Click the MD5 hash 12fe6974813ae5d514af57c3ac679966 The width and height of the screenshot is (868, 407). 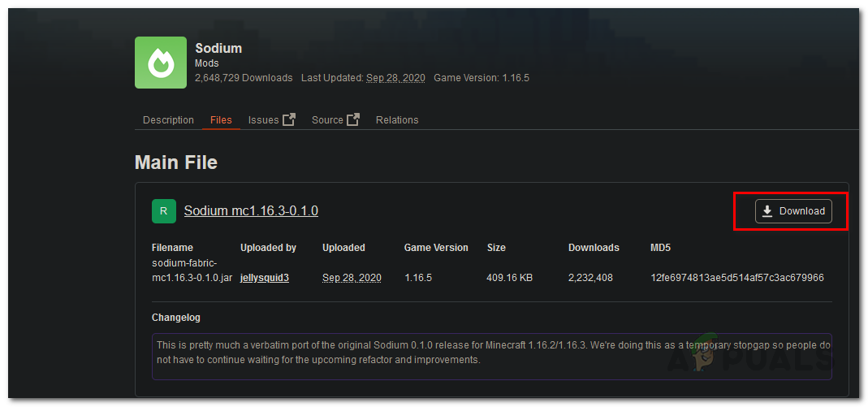coord(737,278)
